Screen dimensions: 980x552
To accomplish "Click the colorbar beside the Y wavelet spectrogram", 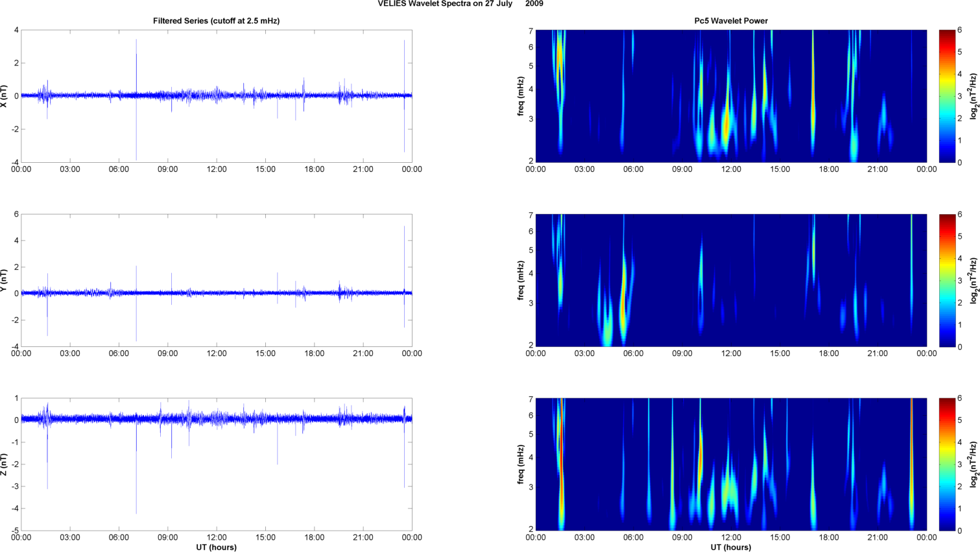I will pos(947,280).
